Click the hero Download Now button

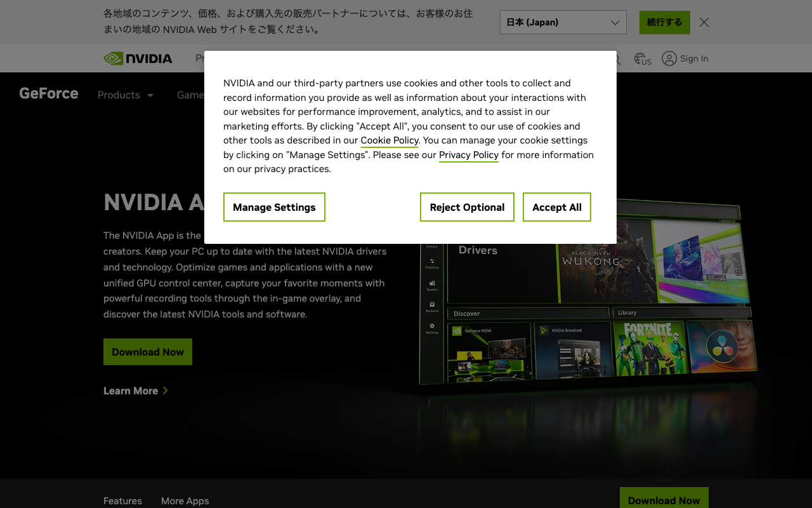(x=148, y=352)
